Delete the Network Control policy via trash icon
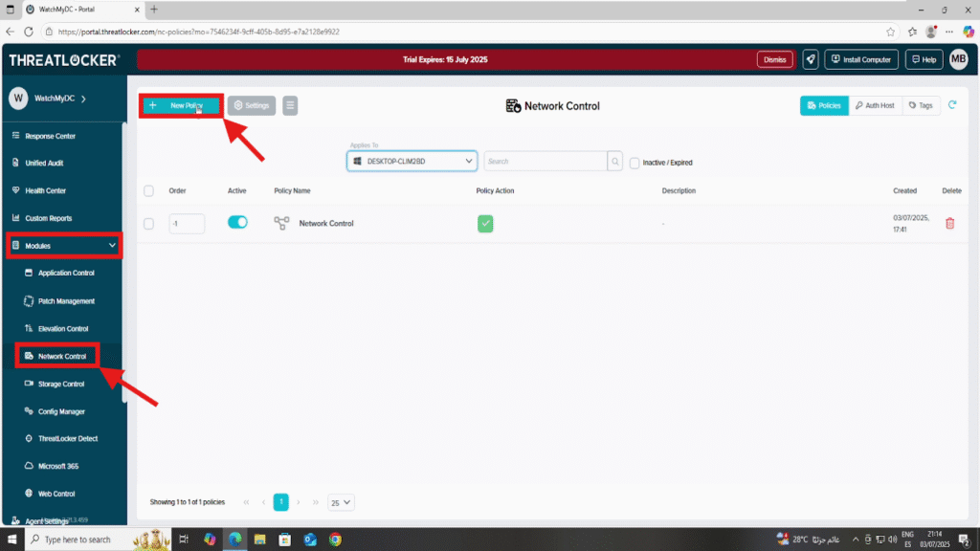The height and width of the screenshot is (551, 980). 949,223
